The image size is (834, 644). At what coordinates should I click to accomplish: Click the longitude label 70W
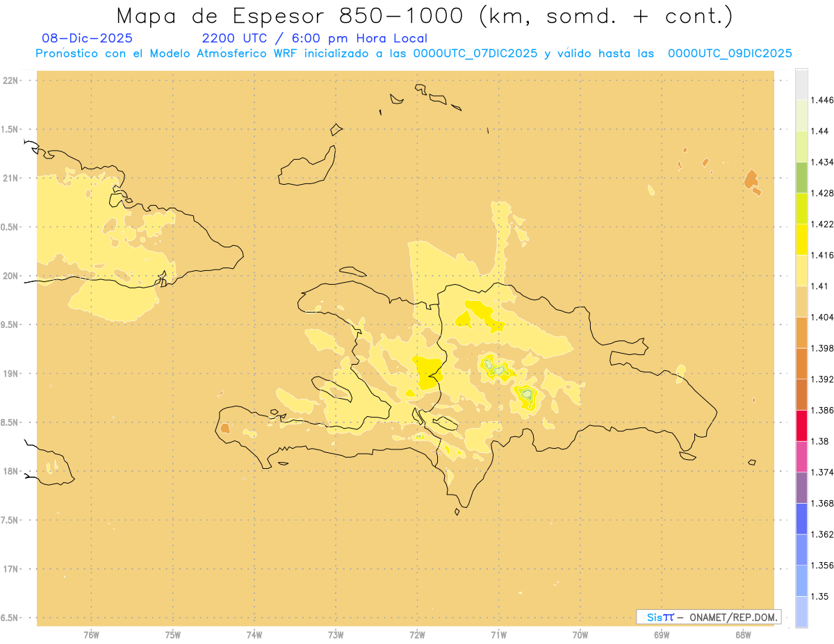(580, 634)
